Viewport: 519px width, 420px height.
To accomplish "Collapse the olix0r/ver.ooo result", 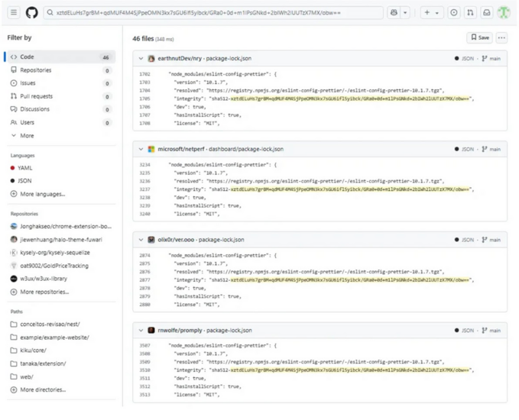I will click(x=141, y=240).
